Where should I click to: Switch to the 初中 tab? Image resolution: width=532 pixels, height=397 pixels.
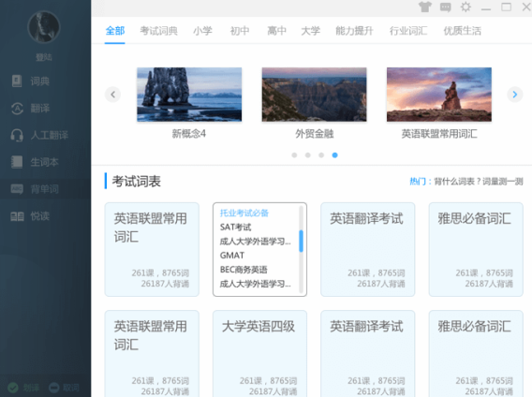[x=240, y=31]
